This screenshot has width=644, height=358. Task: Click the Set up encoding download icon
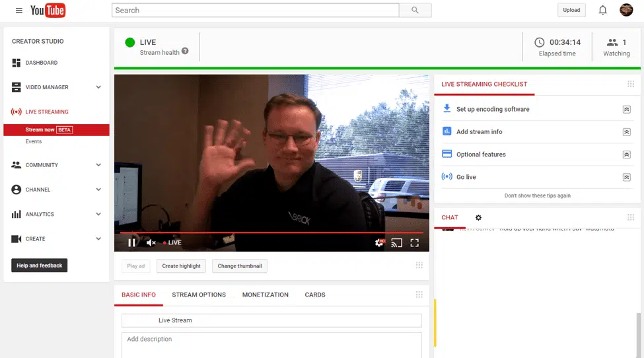(x=447, y=108)
